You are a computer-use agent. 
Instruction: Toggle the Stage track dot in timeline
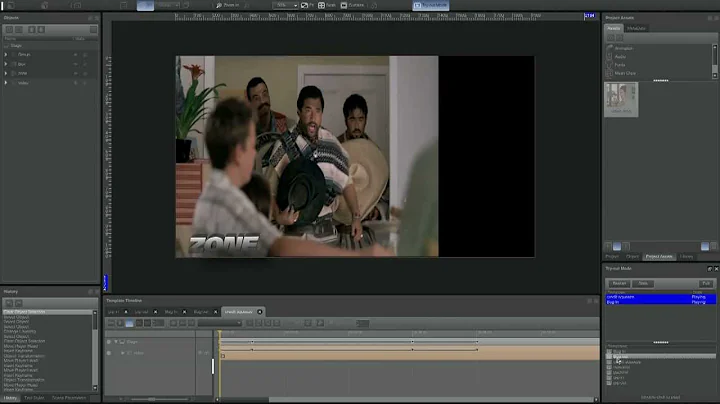[109, 342]
